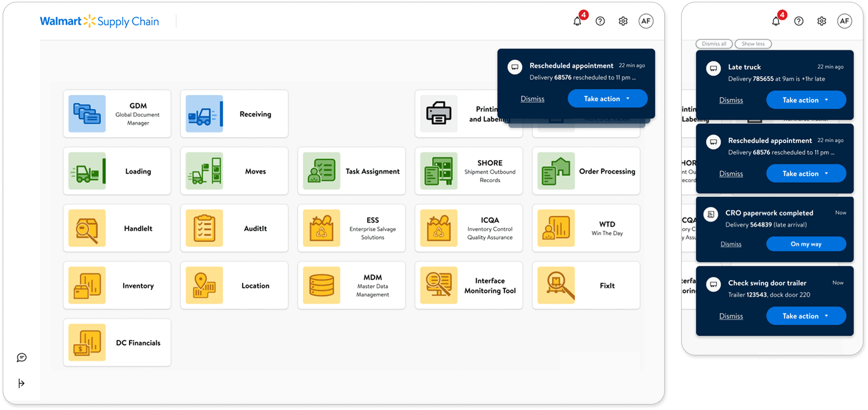Screen dimensions: 868x410
Task: Click the Late truck notification message icon
Action: tap(714, 68)
